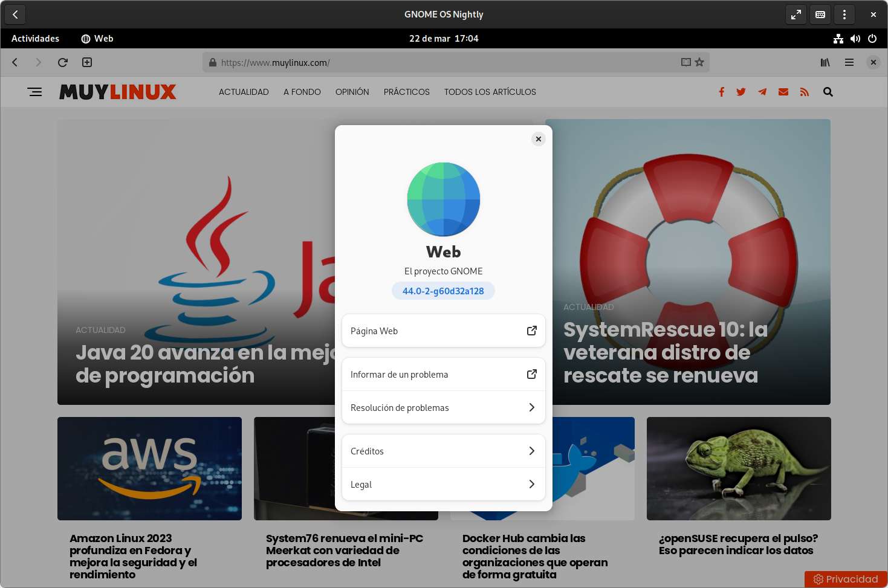Copy version 44.0-2-g60d32a128 badge
Image resolution: width=888 pixels, height=588 pixels.
443,291
